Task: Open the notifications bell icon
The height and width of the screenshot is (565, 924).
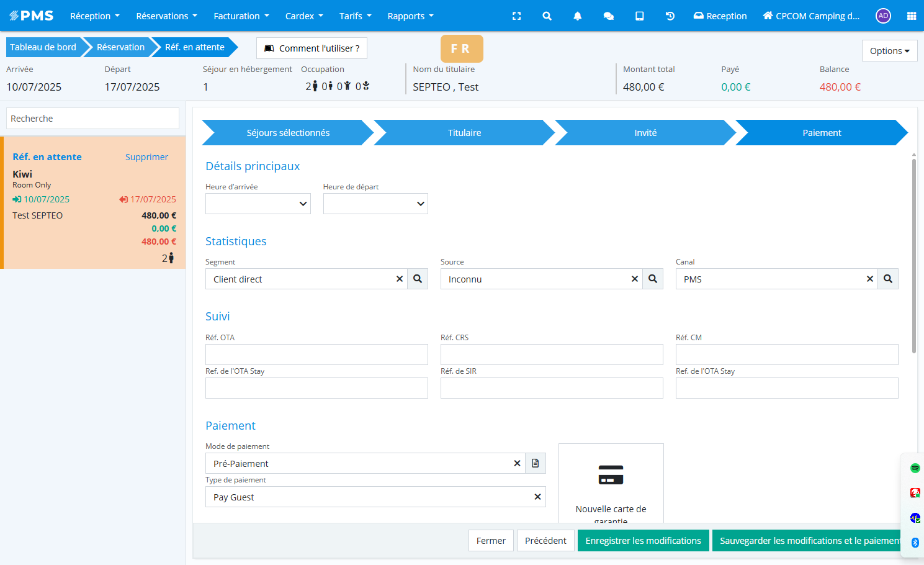Action: (577, 16)
